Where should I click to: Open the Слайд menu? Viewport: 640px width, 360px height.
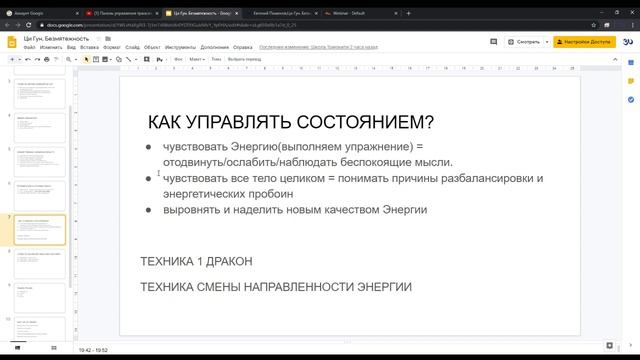[x=132, y=47]
